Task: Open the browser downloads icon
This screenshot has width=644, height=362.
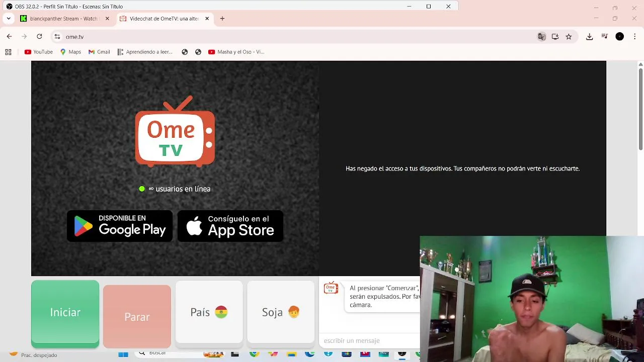Action: tap(590, 37)
